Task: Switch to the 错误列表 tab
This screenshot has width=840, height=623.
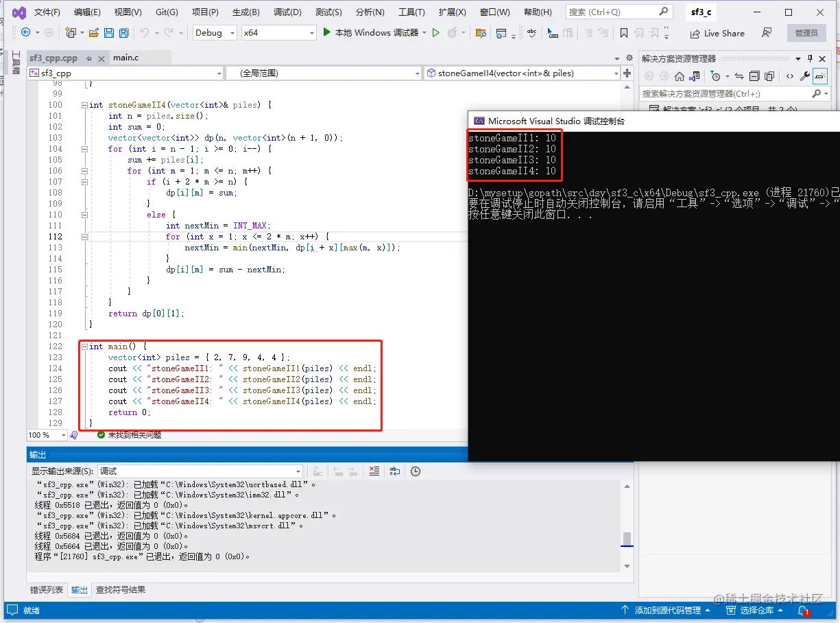Action: click(47, 589)
